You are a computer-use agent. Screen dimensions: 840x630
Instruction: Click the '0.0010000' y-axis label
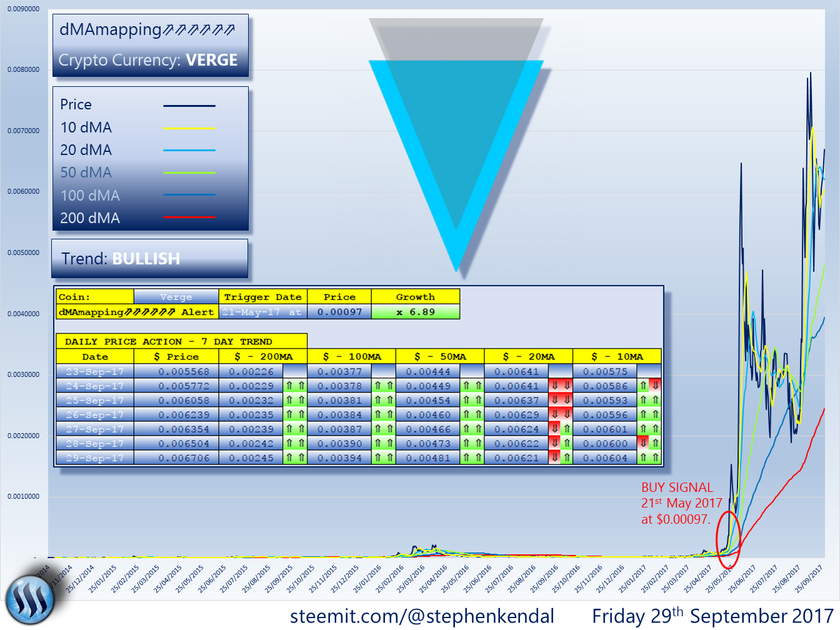click(23, 496)
